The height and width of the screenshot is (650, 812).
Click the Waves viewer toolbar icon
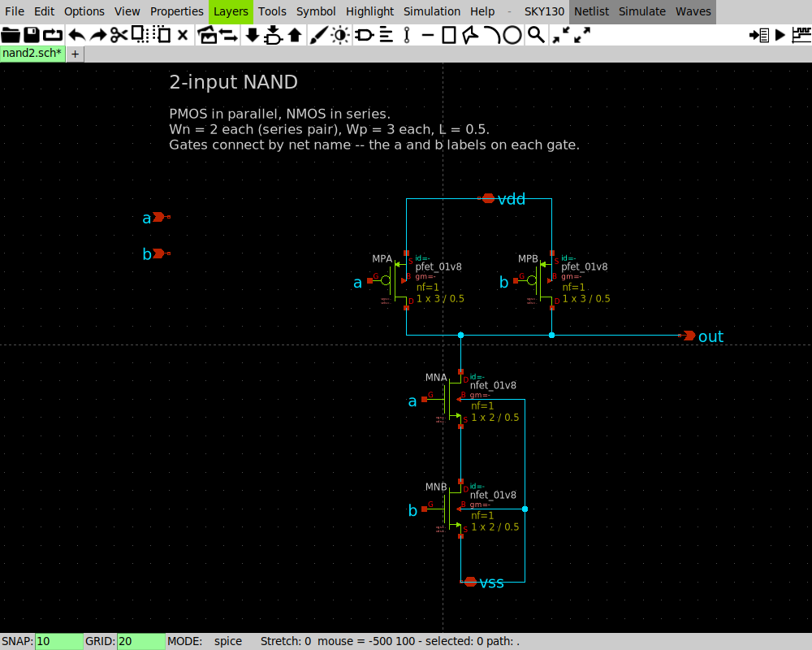click(x=801, y=35)
